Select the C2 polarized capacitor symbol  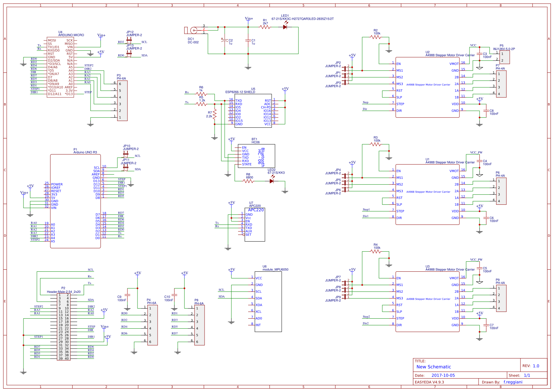tap(225, 40)
